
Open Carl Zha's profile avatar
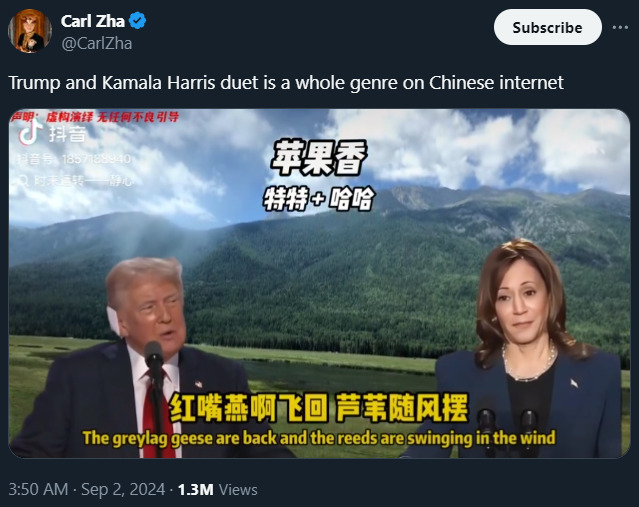click(30, 31)
